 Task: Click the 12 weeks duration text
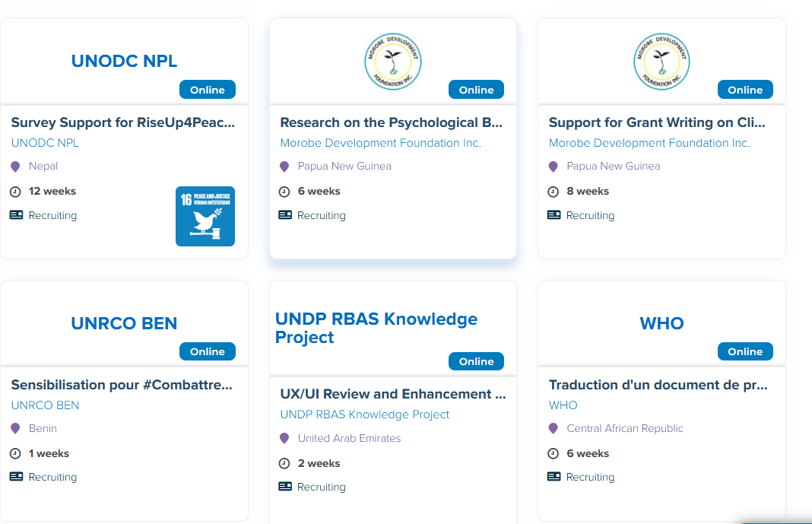coord(52,191)
